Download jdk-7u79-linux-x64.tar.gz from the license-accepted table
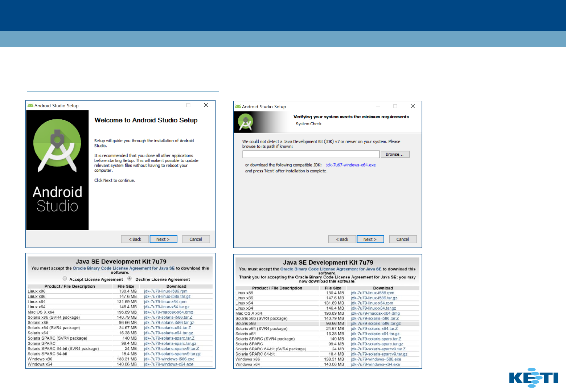566x392 pixels. (x=373, y=308)
